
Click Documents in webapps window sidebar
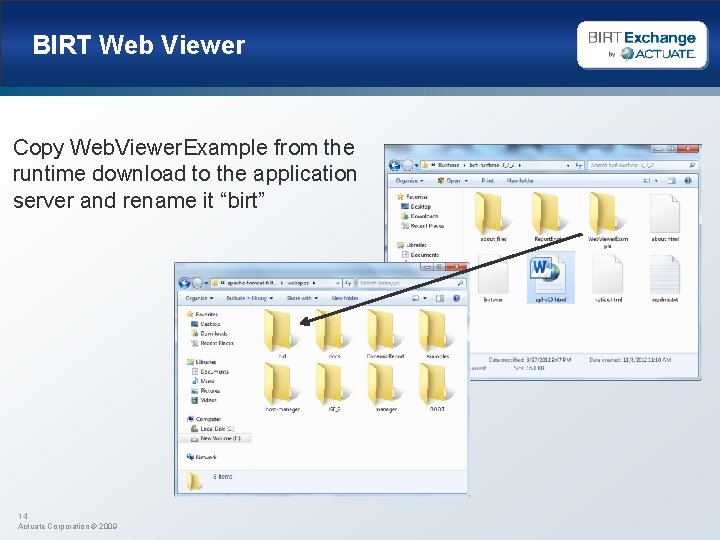tap(210, 372)
